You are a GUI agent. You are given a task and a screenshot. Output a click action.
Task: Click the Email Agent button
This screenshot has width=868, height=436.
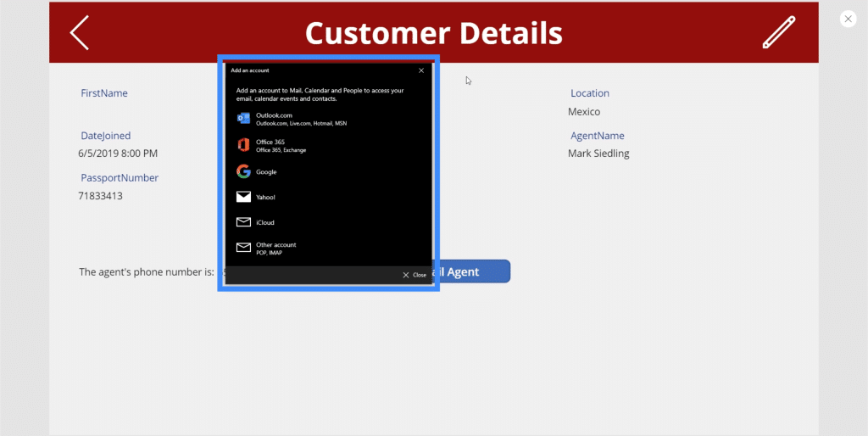(472, 271)
